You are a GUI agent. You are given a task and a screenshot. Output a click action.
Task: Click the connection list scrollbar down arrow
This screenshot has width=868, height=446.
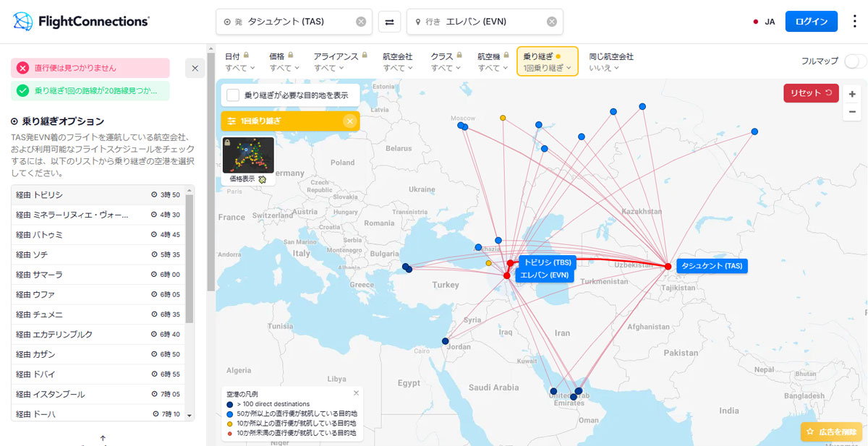coord(190,416)
